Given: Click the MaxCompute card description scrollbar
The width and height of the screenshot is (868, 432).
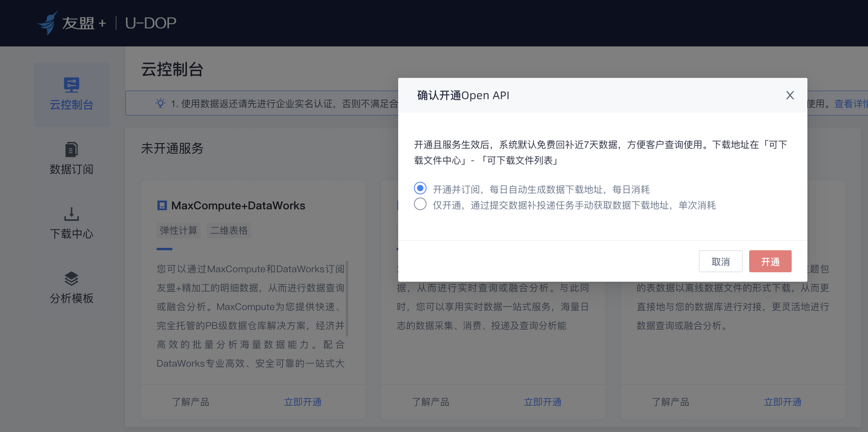Looking at the screenshot, I should pos(347,298).
